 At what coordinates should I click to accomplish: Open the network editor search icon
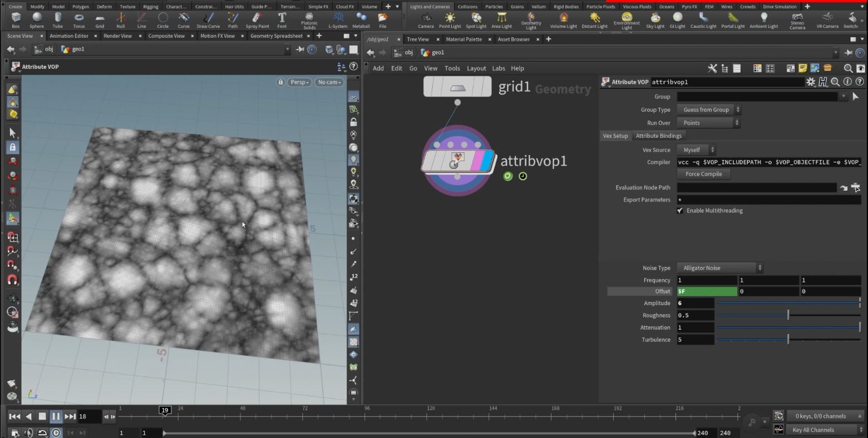coord(848,68)
